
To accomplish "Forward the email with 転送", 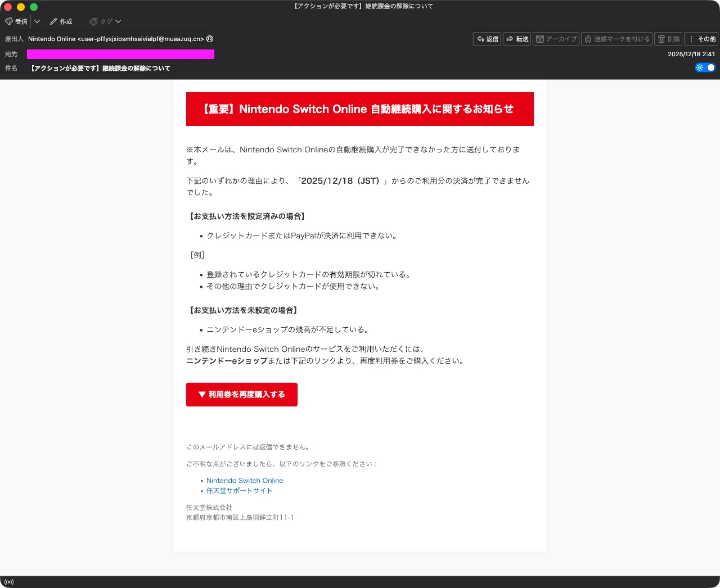I will [x=517, y=39].
